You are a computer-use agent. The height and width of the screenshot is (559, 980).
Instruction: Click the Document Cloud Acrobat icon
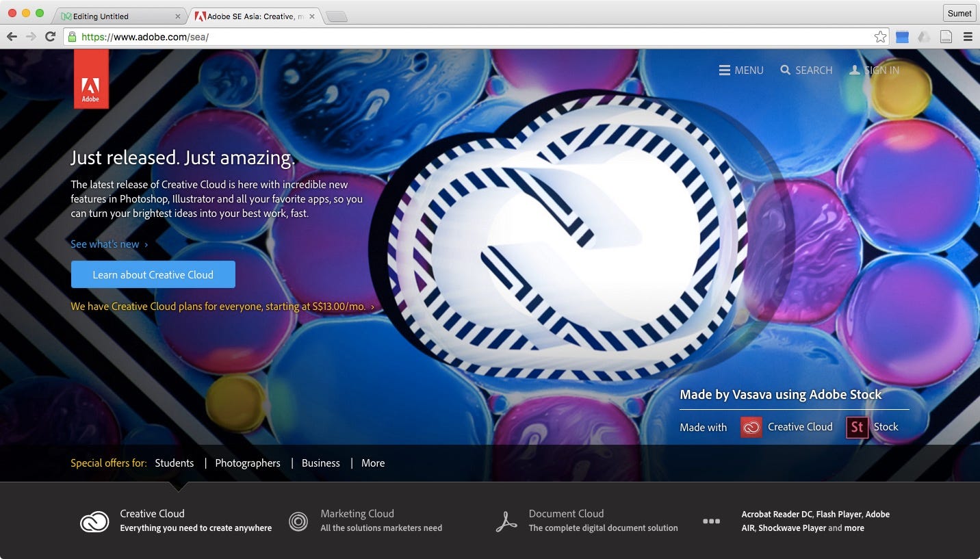(x=506, y=522)
